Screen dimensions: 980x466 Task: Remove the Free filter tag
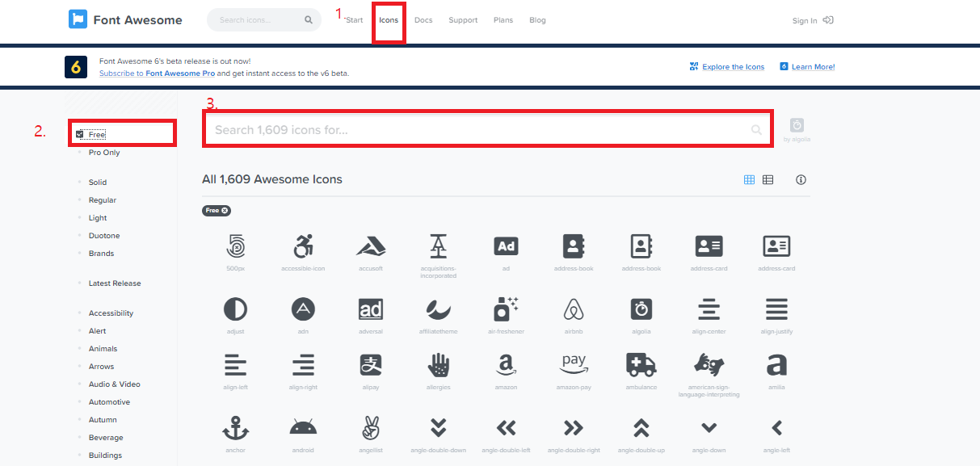tap(225, 211)
